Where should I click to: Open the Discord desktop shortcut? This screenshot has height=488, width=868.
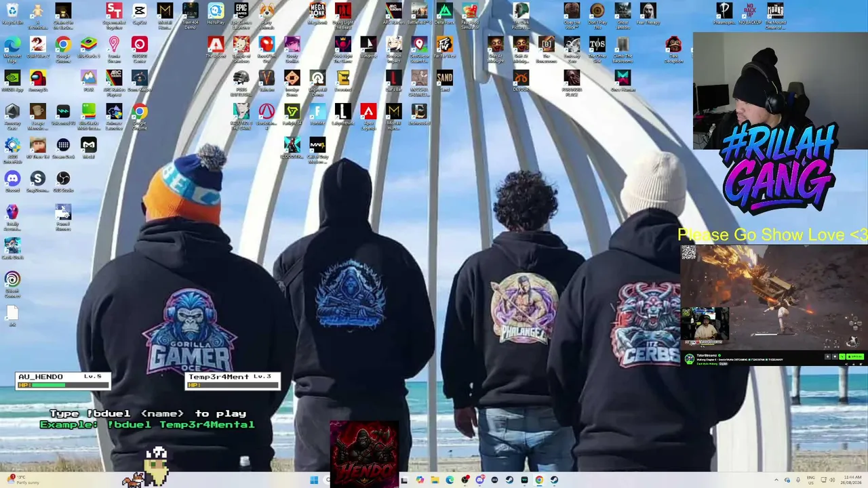(12, 183)
